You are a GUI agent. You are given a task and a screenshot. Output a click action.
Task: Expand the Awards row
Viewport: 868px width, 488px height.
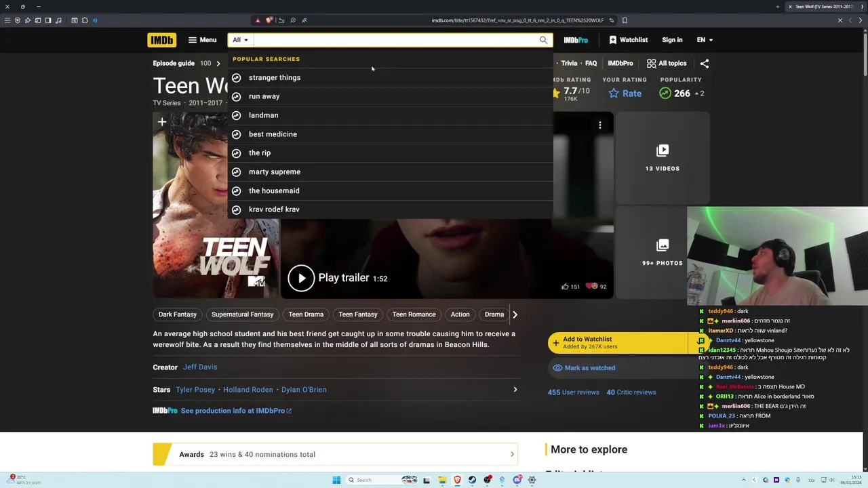coord(336,454)
